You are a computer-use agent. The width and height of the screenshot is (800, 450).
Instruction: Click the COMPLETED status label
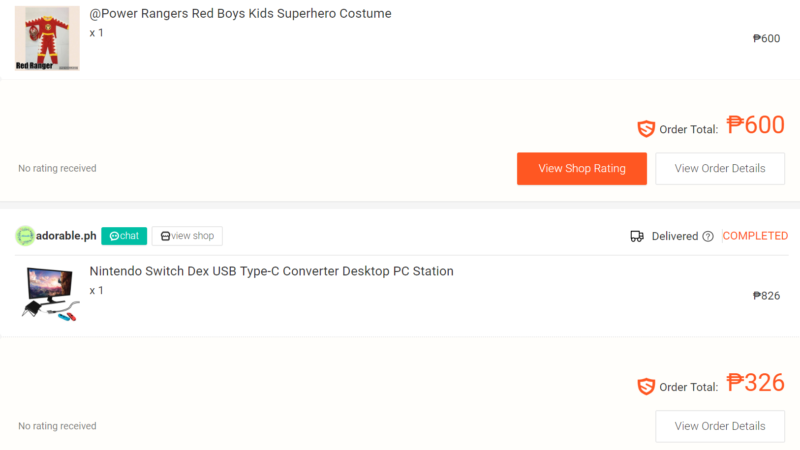pos(755,236)
